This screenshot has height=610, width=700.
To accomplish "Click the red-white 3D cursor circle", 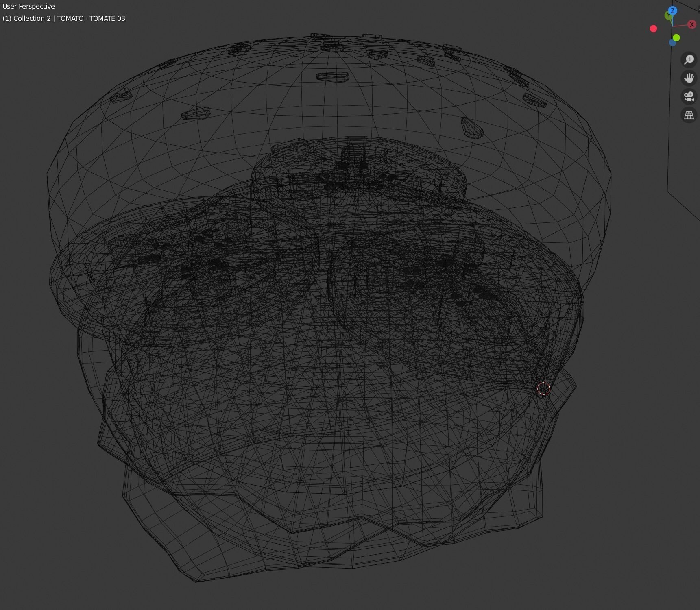I will pyautogui.click(x=543, y=388).
